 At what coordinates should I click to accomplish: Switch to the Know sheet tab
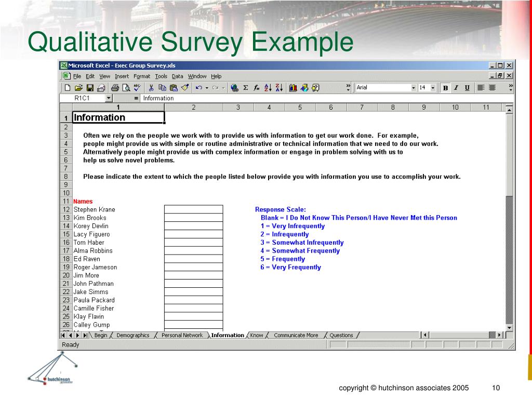click(257, 335)
